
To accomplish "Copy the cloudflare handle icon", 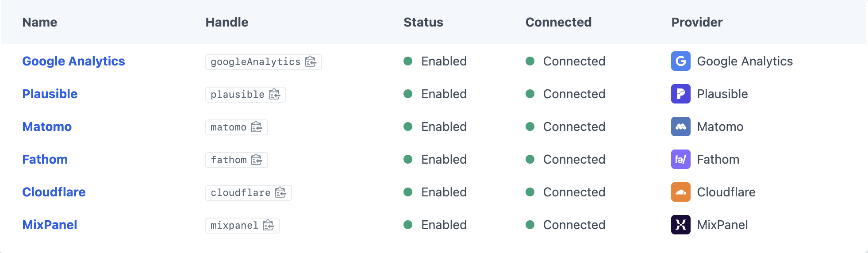I will pos(280,192).
